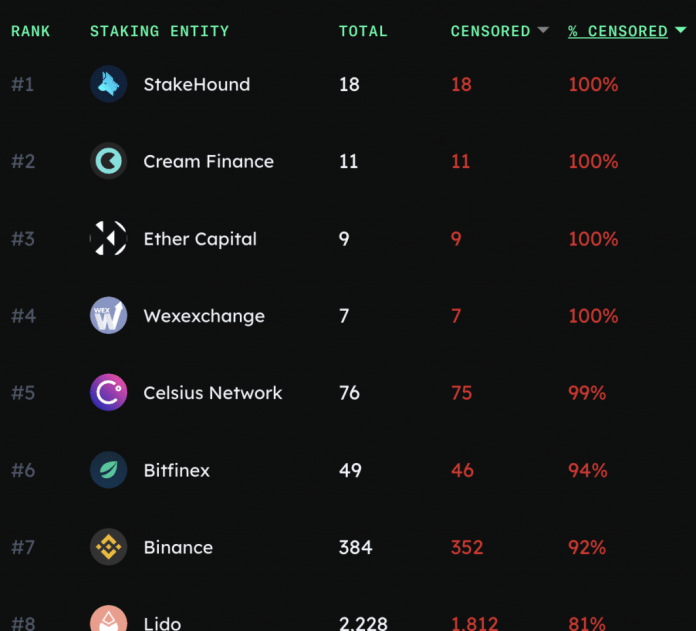The image size is (696, 631).
Task: Sort by the % Censored column header
Action: (617, 31)
